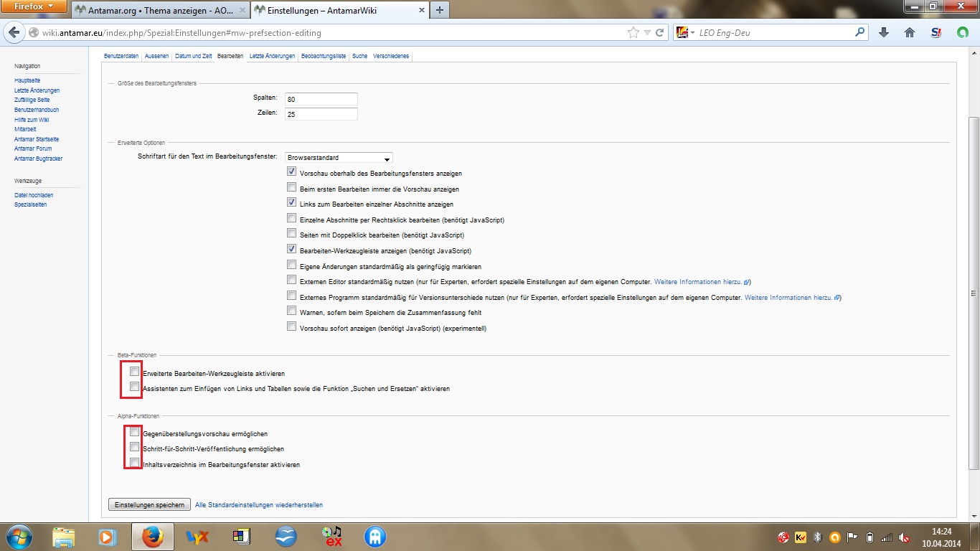The width and height of the screenshot is (980, 551).
Task: Tick 'Gegenüberstellungsvorschau ermöglichen' checkbox
Action: pos(134,432)
